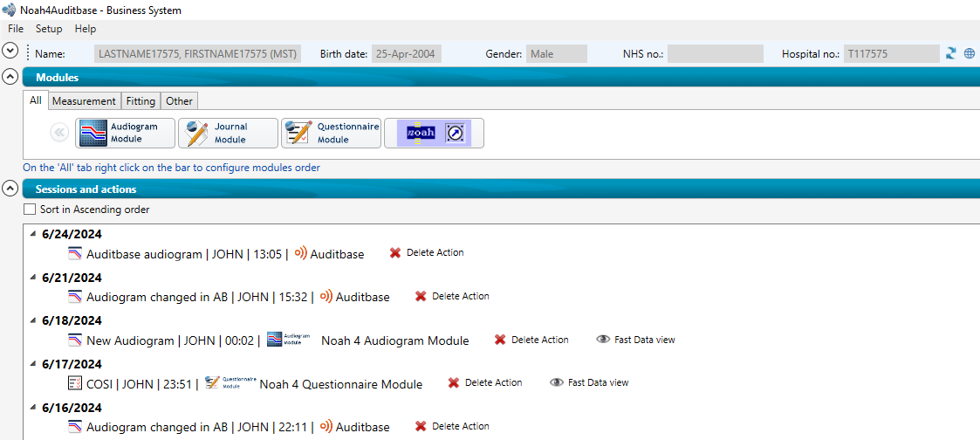Click the Gender field showing Male
Viewport: 980px width, 440px height.
557,54
